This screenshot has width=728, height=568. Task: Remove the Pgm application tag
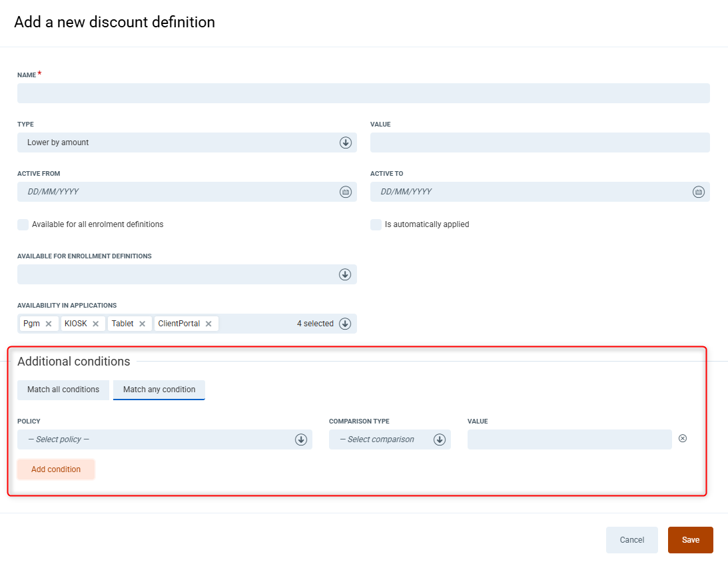[49, 324]
